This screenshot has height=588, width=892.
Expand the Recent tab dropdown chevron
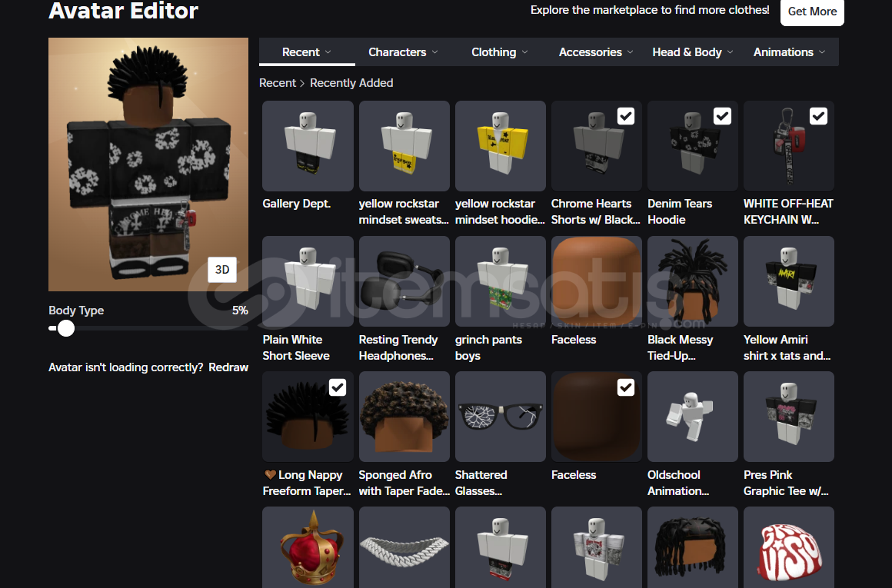click(328, 52)
